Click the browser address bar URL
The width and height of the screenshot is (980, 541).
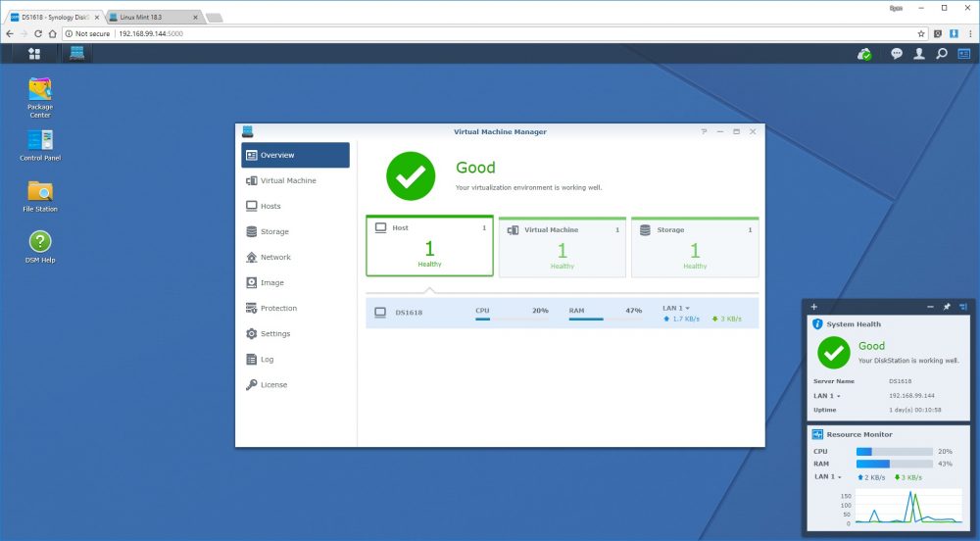151,33
